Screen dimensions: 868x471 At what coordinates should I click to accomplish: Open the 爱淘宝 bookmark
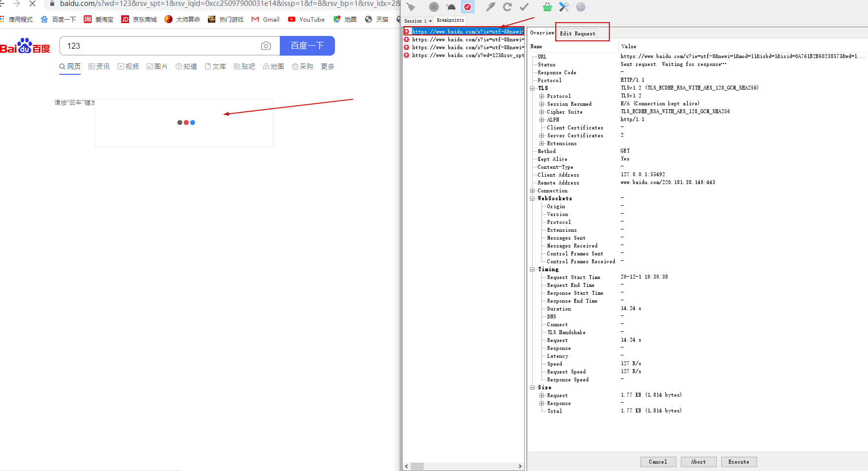99,20
